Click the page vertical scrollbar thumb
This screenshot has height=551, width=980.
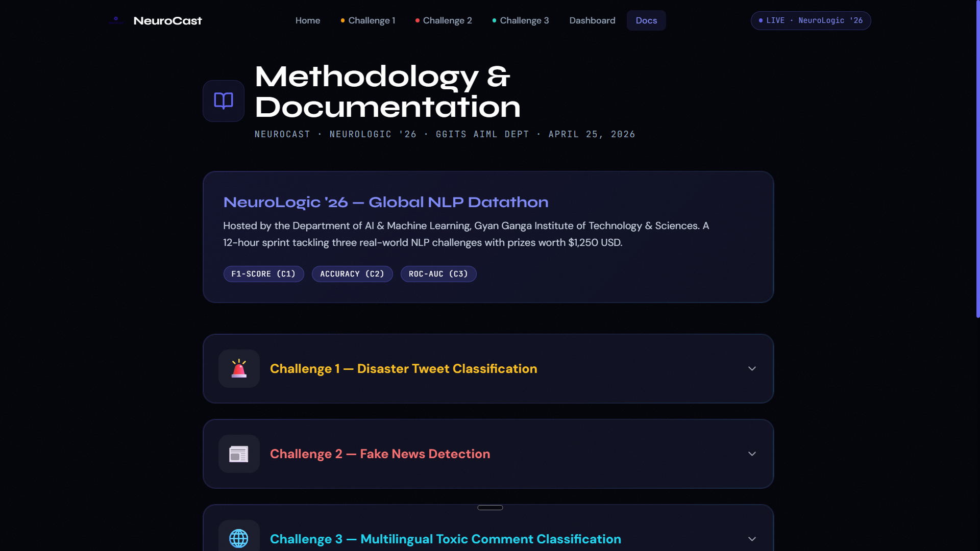[x=977, y=158]
